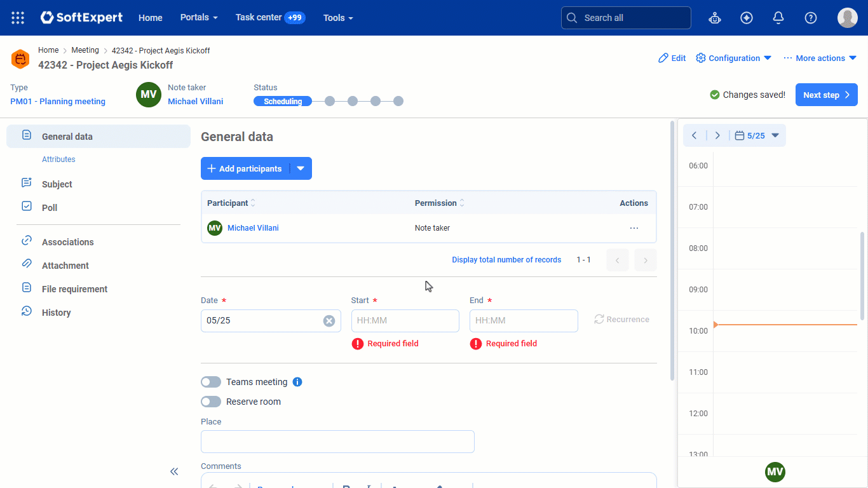Click the Teams meeting info icon
Image resolution: width=868 pixels, height=488 pixels.
297,382
